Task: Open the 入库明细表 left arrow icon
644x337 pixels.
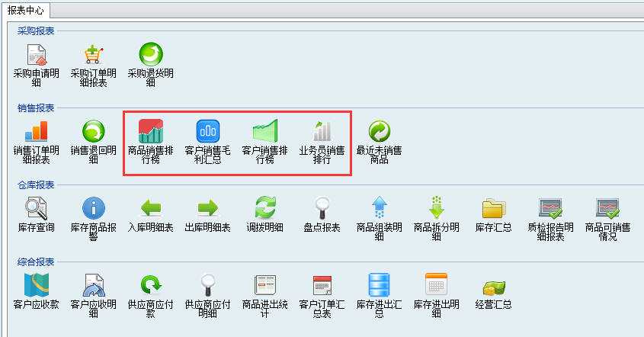Action: pos(151,207)
